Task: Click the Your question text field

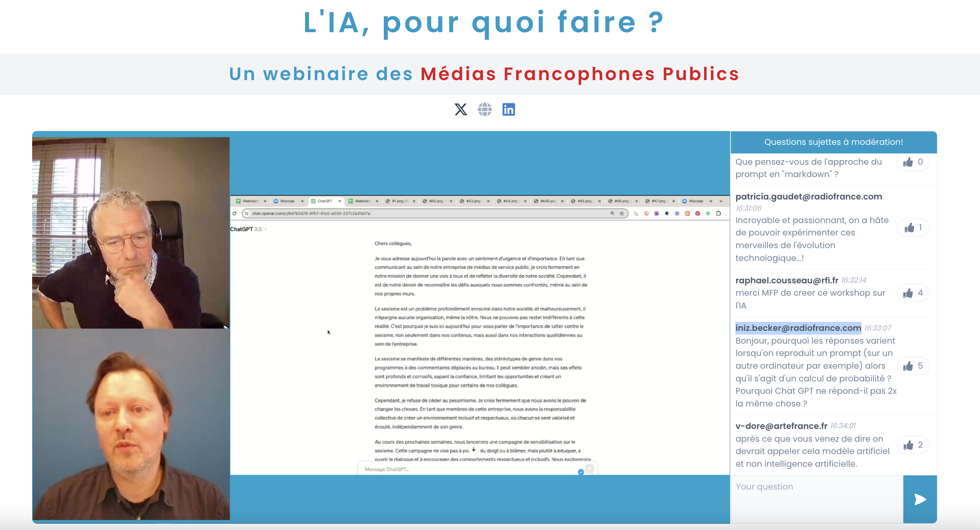Action: 817,499
